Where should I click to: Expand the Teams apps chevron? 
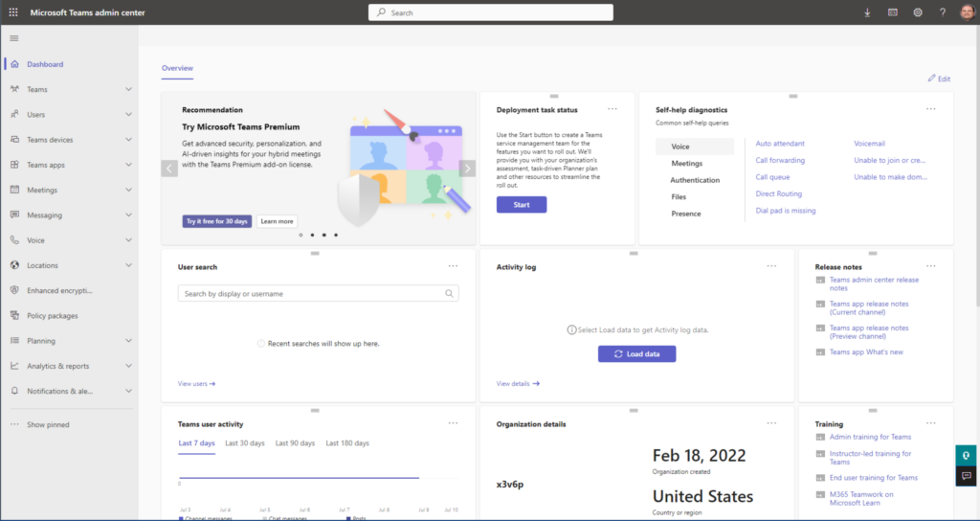click(129, 165)
